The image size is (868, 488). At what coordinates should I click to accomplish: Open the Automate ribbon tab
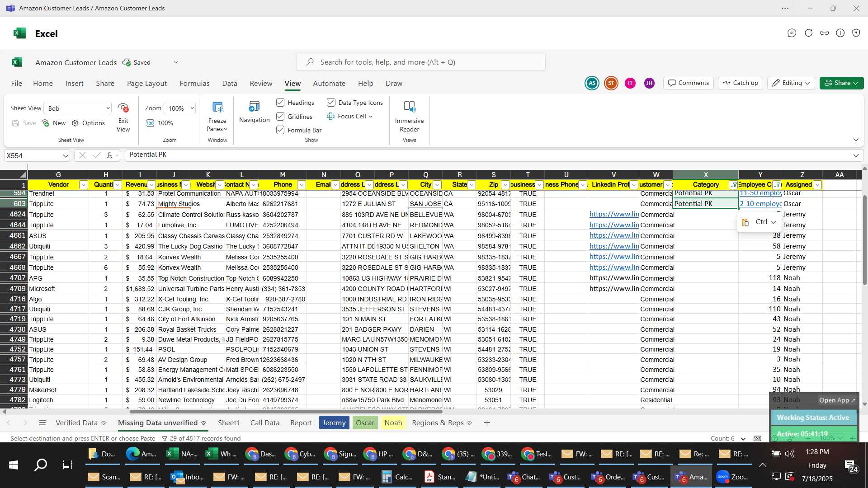pos(329,84)
